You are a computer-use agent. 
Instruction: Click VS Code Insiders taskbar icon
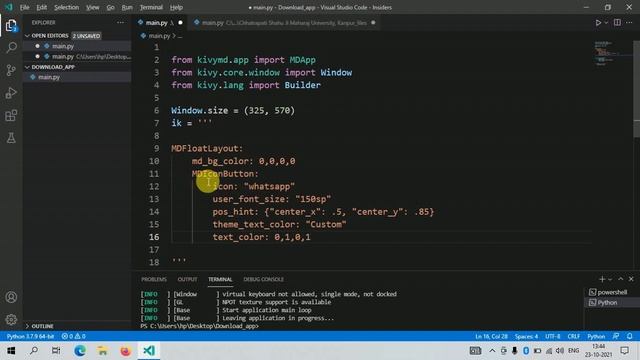point(149,351)
